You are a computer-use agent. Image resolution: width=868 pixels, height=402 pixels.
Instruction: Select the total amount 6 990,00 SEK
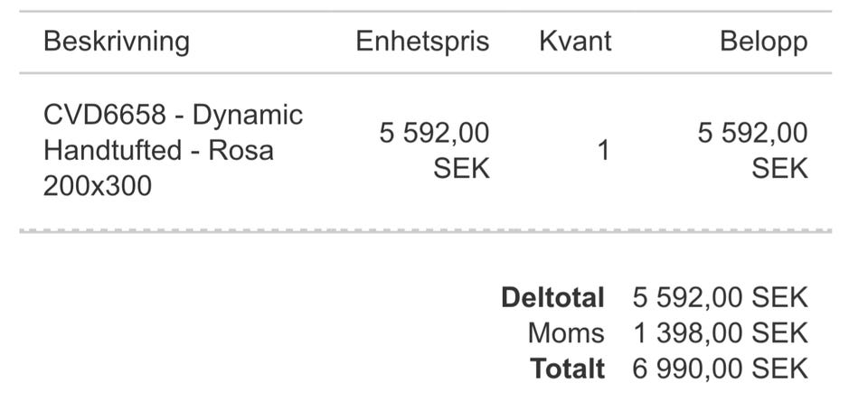pyautogui.click(x=720, y=369)
